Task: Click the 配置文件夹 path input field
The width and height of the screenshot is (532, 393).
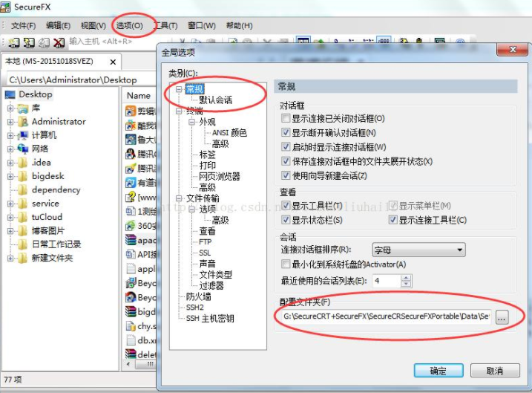Action: coord(387,316)
